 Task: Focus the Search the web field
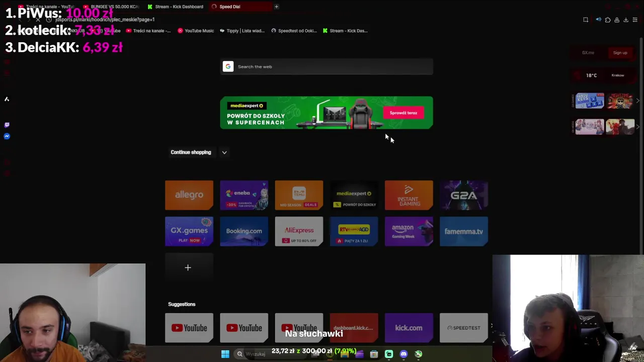coord(327,66)
